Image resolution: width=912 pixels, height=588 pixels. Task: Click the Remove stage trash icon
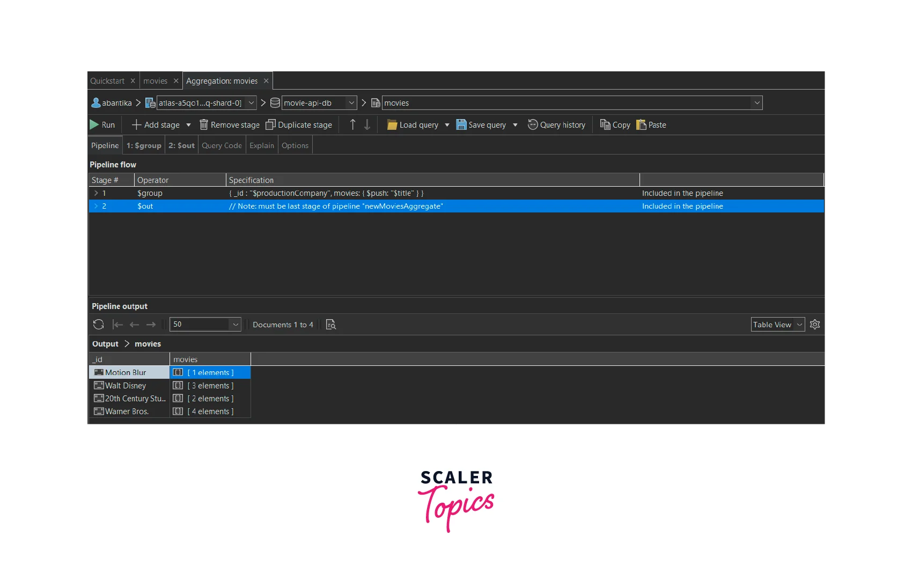click(x=204, y=125)
